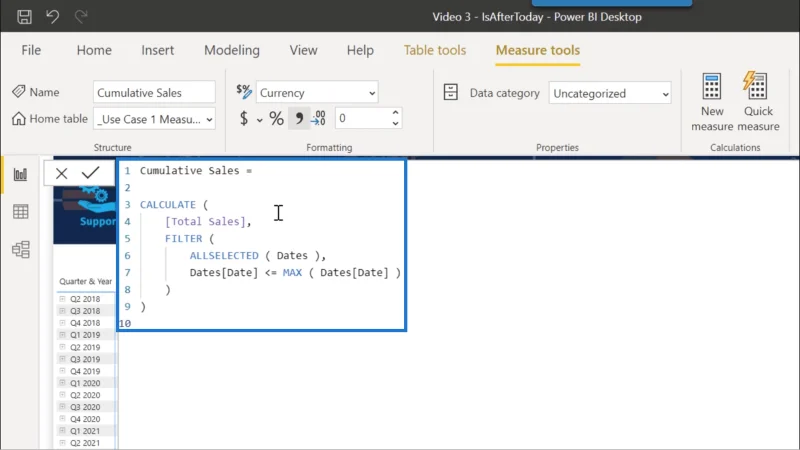Screen dimensions: 800x450
Task: Toggle the thousands separator comma
Action: coord(299,119)
